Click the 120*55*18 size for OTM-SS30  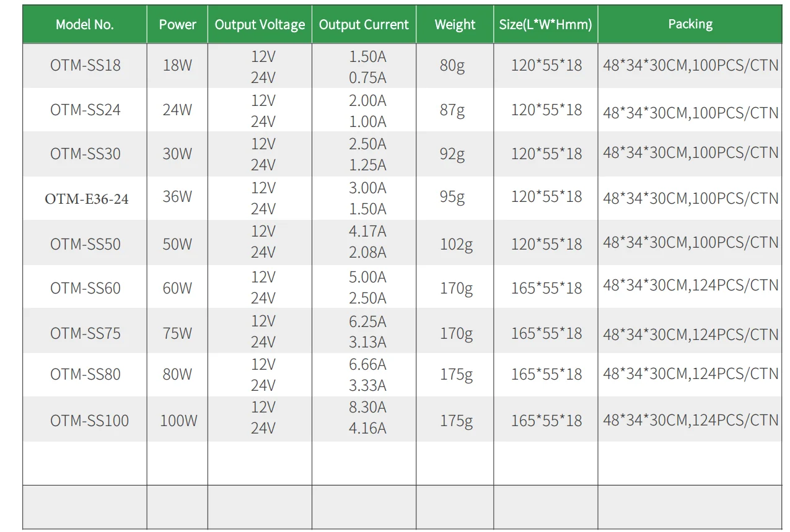tap(544, 154)
